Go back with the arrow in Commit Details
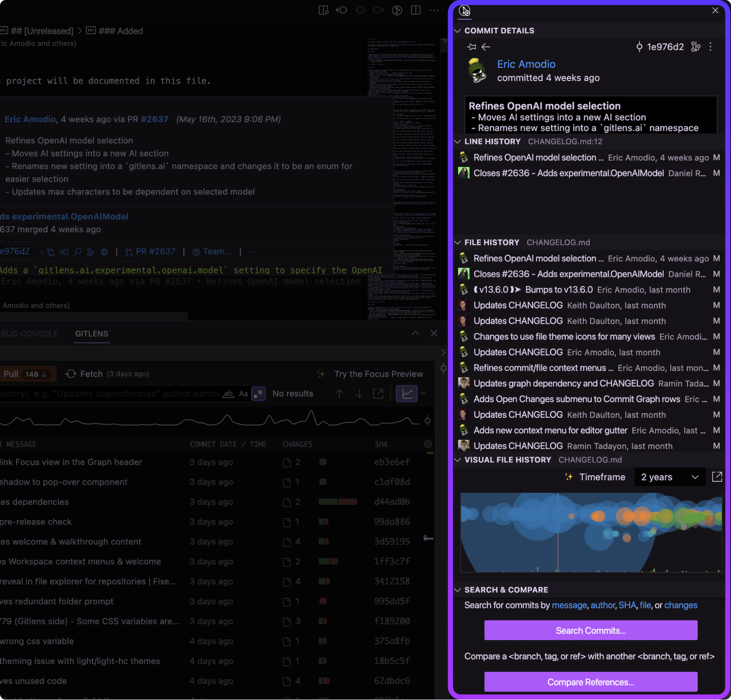 click(486, 47)
